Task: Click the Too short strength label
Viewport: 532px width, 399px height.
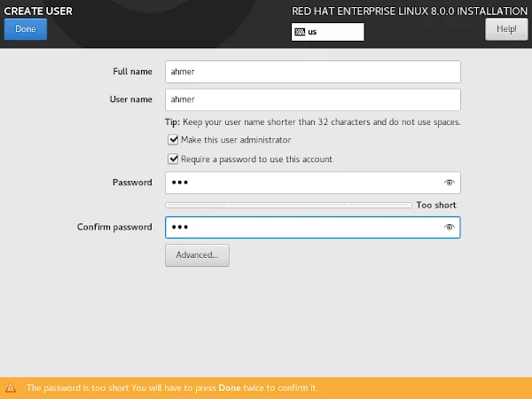Action: pos(436,205)
